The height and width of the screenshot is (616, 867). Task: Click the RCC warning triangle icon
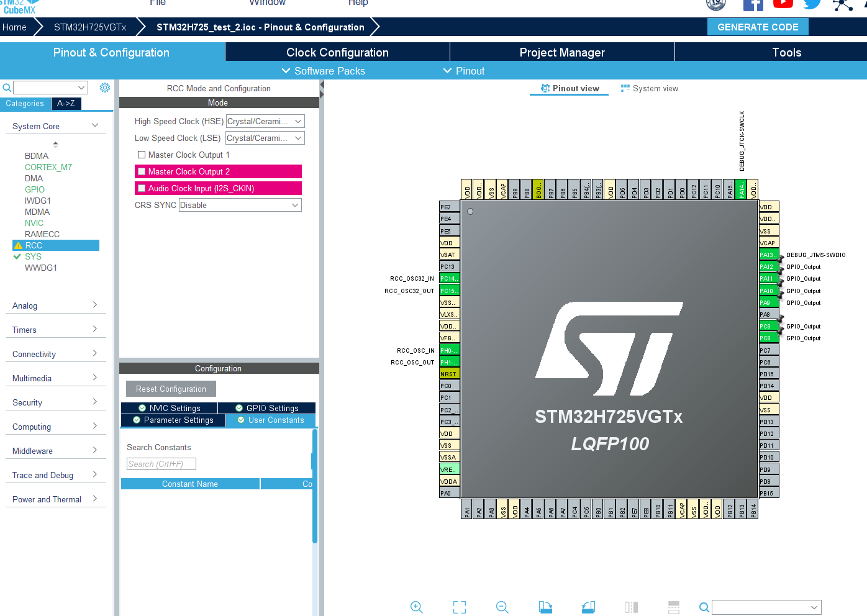click(18, 245)
